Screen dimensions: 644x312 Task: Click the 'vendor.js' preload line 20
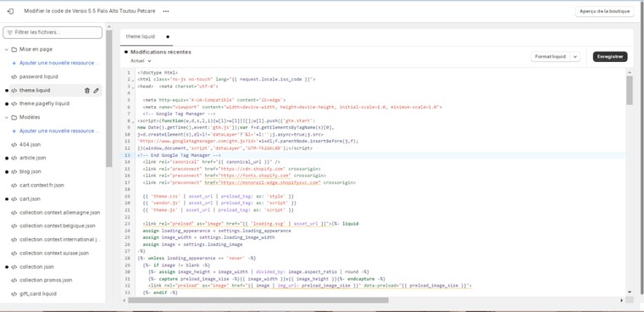[219, 203]
